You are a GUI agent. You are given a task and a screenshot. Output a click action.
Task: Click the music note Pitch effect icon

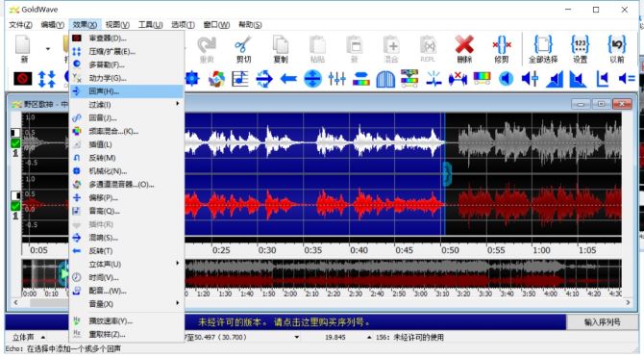(240, 79)
